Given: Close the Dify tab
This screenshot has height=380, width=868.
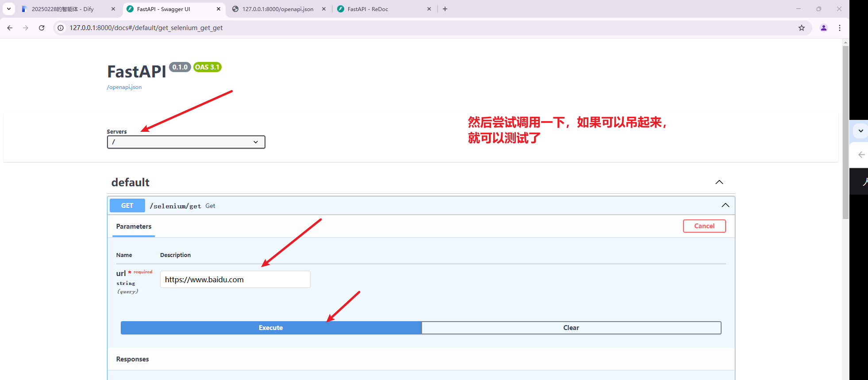Looking at the screenshot, I should pyautogui.click(x=113, y=9).
